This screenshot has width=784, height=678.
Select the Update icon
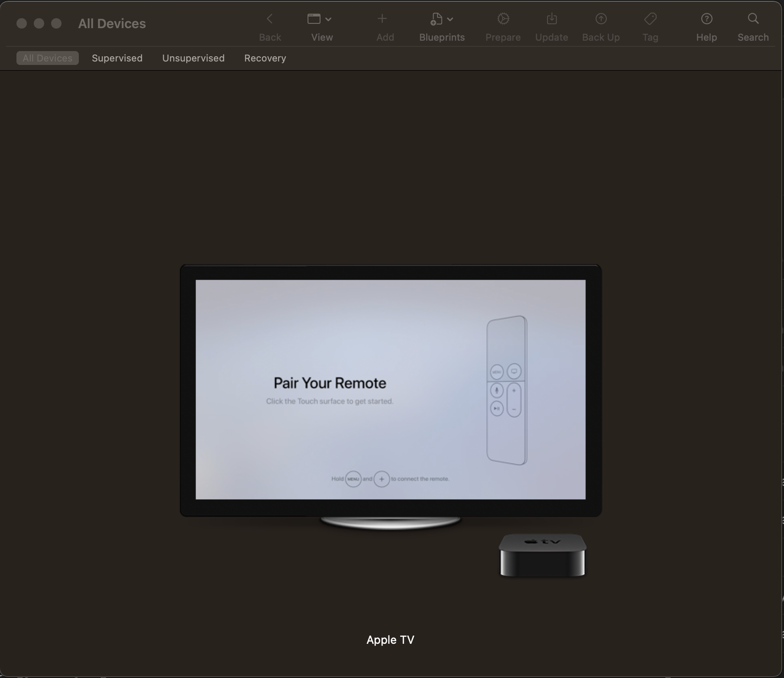pyautogui.click(x=551, y=19)
